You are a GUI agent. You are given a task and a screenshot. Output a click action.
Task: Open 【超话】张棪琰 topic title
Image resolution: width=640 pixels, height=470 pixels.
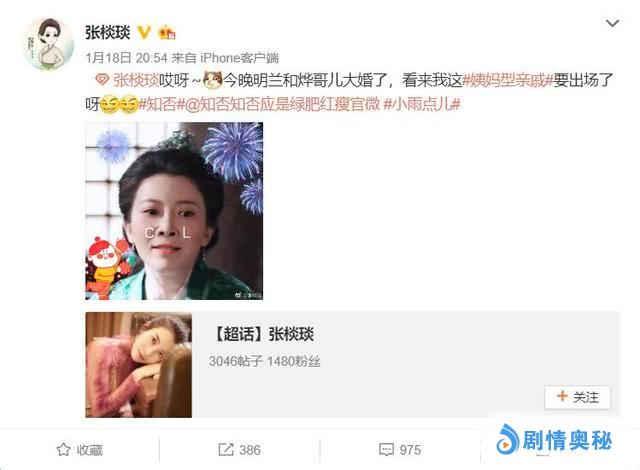coord(263,334)
